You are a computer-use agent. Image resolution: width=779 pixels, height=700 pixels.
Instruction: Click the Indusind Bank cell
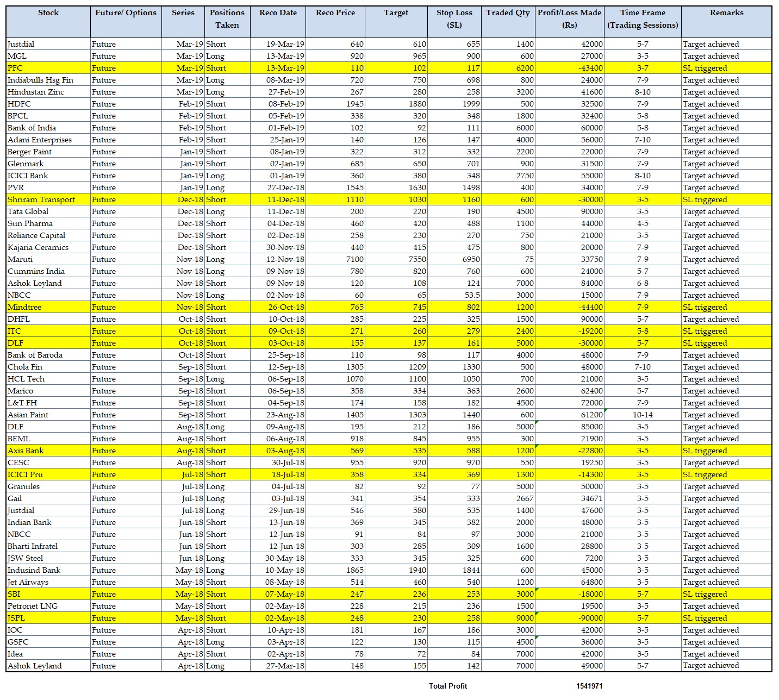click(x=48, y=570)
